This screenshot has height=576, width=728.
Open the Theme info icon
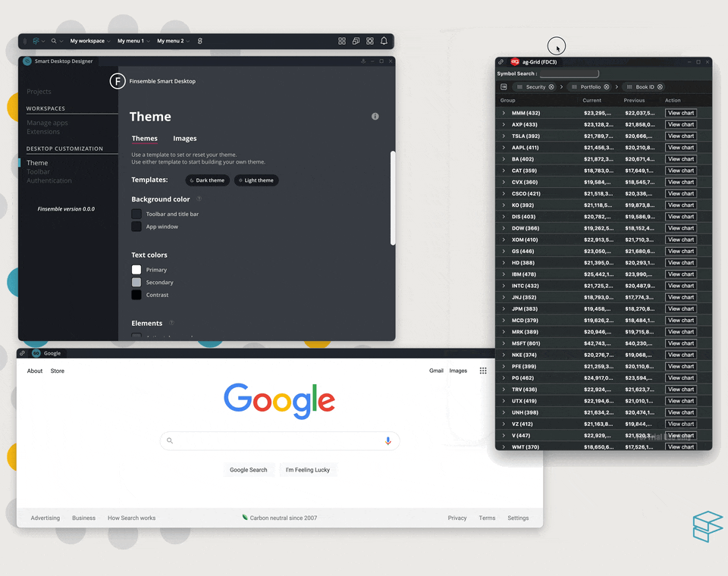tap(375, 117)
